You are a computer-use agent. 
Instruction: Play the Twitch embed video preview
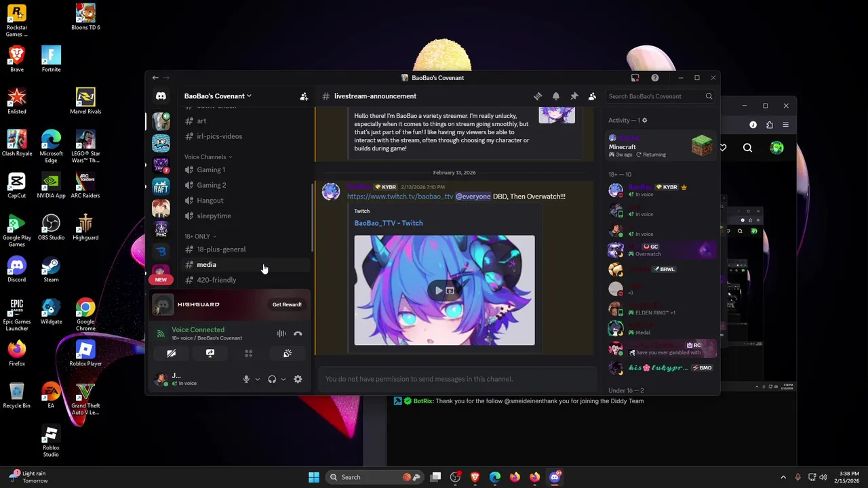pos(439,291)
